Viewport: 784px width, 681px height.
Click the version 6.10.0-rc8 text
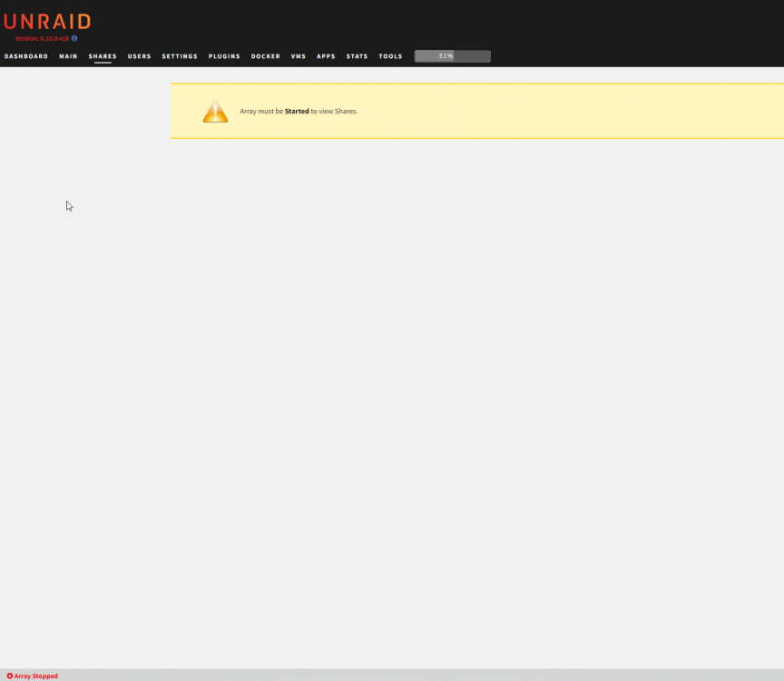(42, 38)
